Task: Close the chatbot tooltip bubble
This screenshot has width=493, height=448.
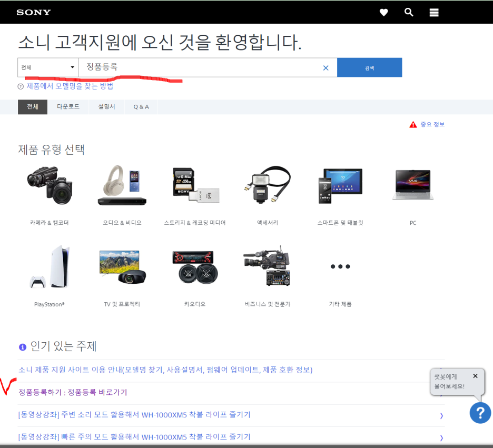Action: pos(476,376)
